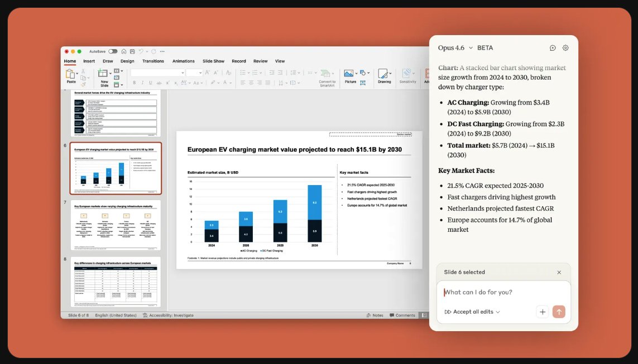Open the Transitions ribbon tab
This screenshot has width=638, height=364.
coord(153,61)
